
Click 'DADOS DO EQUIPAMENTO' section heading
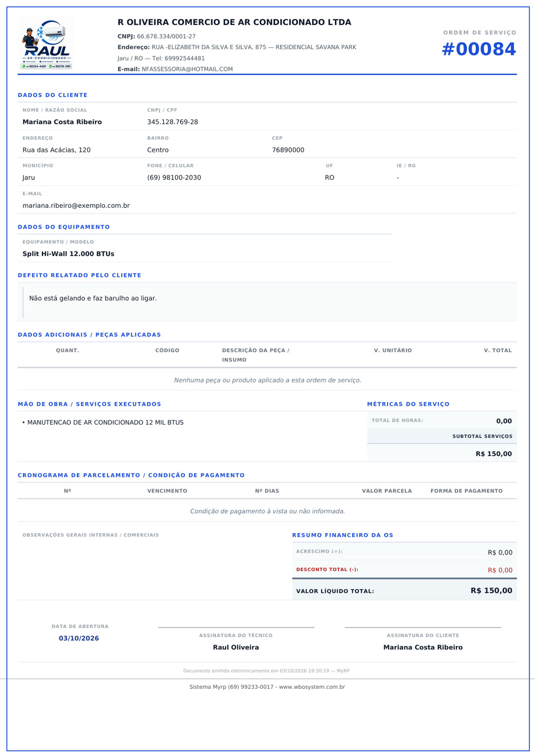coord(64,227)
